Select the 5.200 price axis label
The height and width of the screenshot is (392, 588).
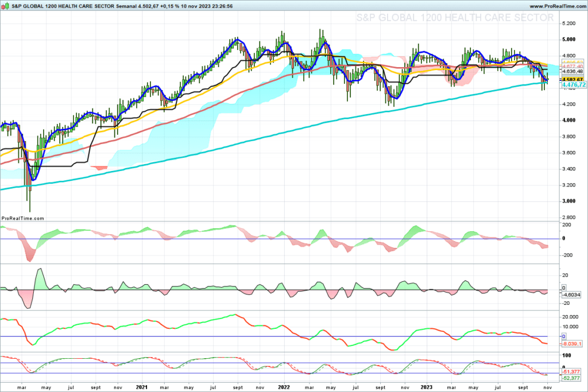click(569, 23)
